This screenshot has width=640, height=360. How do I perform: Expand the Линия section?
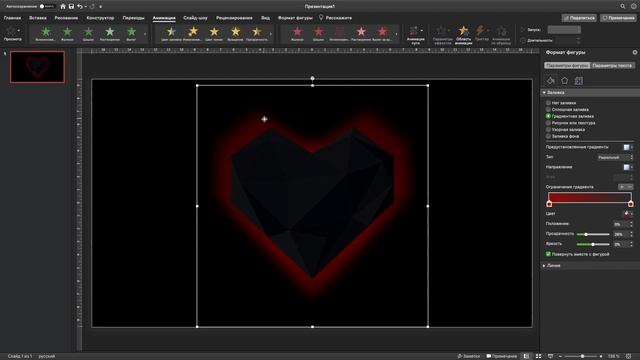coord(544,266)
